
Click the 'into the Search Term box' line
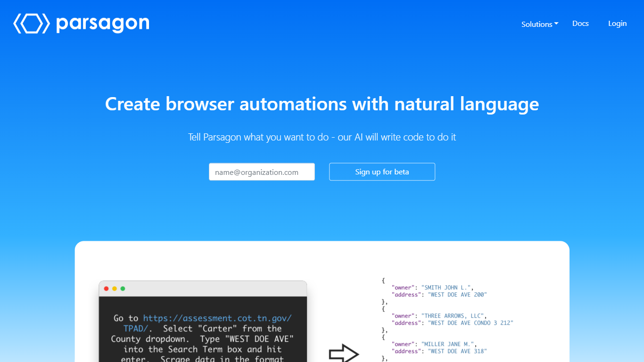203,349
